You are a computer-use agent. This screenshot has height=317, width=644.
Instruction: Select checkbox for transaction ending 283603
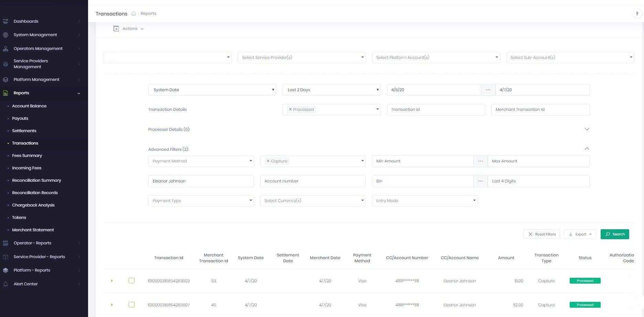(131, 281)
